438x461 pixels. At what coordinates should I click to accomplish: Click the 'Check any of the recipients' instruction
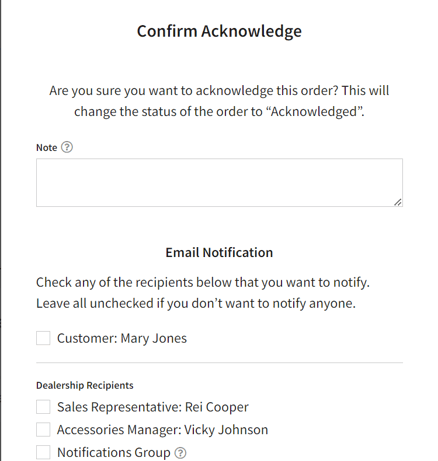click(x=203, y=282)
